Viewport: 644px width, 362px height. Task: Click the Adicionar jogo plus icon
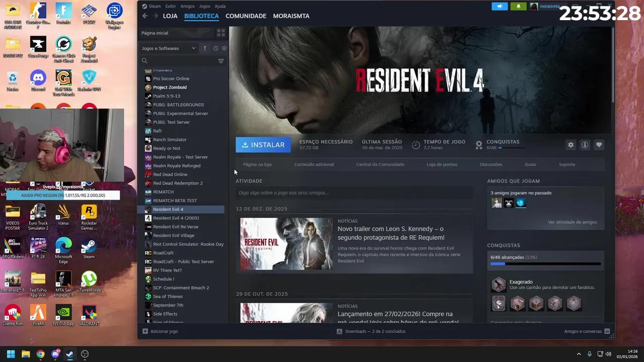(x=145, y=331)
